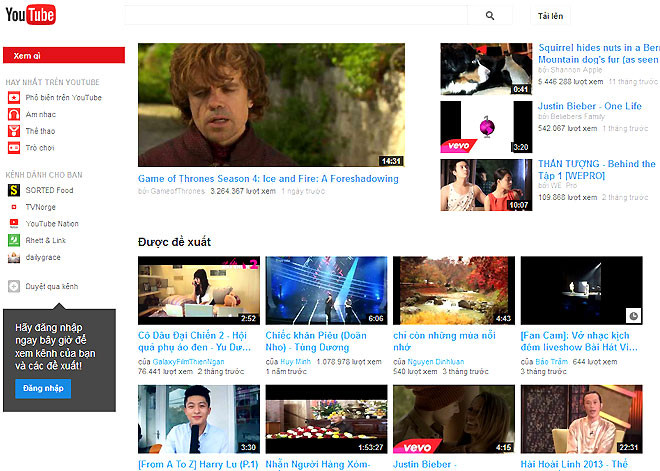
Task: Click the Thể thao trophy icon
Action: (14, 131)
